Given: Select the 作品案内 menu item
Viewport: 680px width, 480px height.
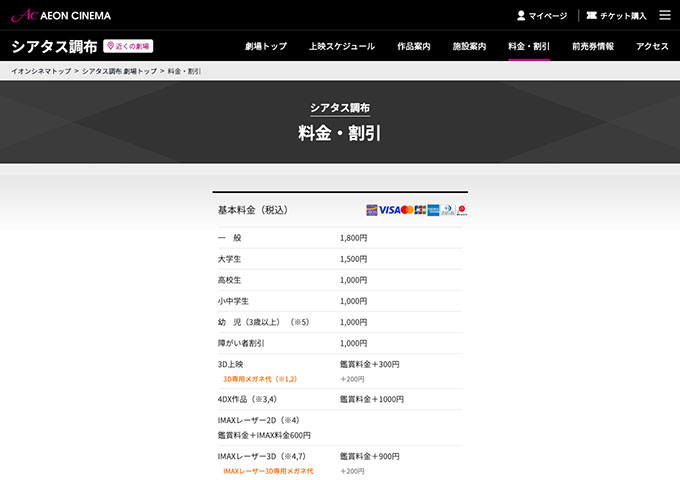Looking at the screenshot, I should tap(414, 46).
